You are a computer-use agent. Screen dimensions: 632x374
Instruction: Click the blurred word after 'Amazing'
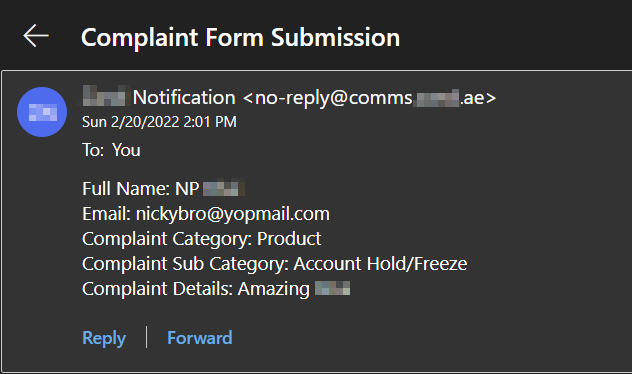(x=332, y=288)
